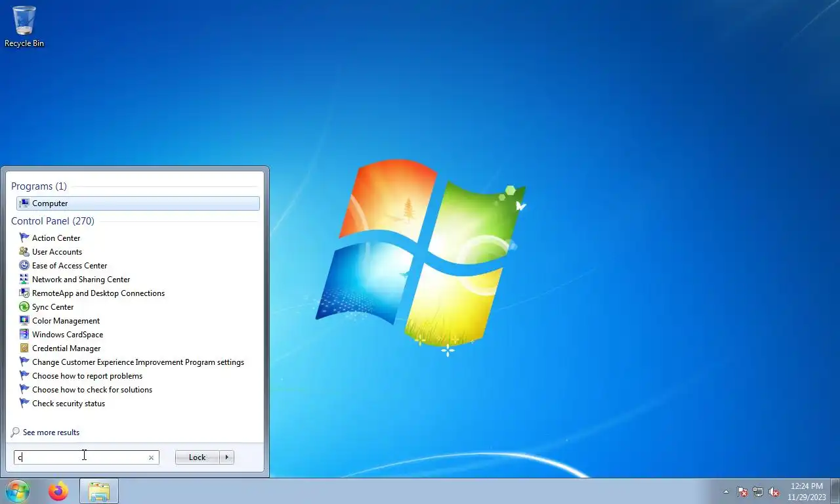Image resolution: width=840 pixels, height=504 pixels.
Task: Click flag icon beside Check security status
Action: click(x=24, y=404)
